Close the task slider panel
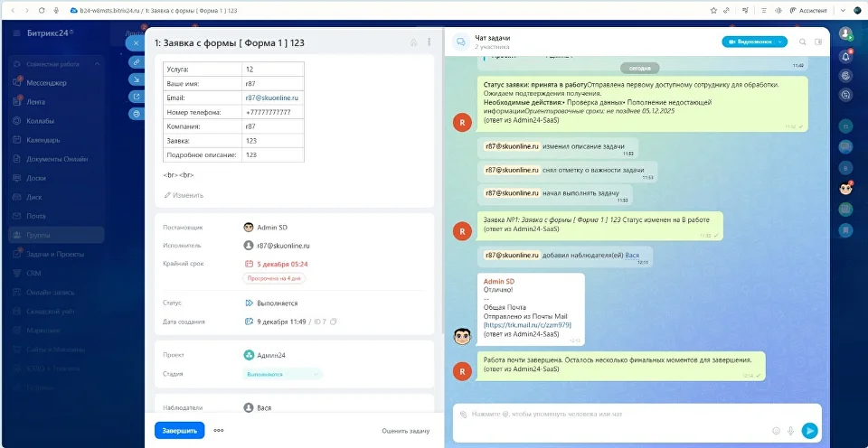 [136, 42]
